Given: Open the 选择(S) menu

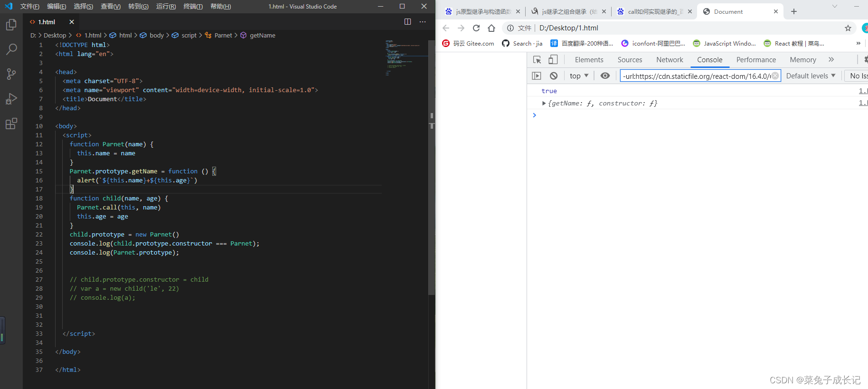Looking at the screenshot, I should pos(84,6).
